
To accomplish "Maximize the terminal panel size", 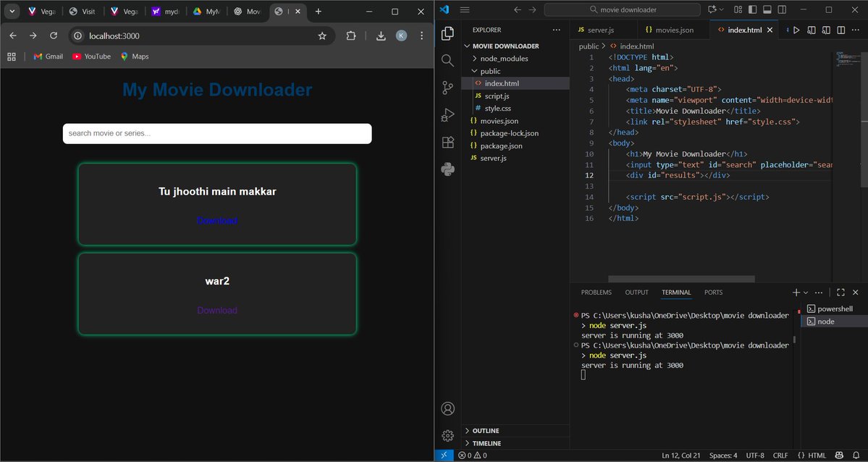I will click(840, 293).
